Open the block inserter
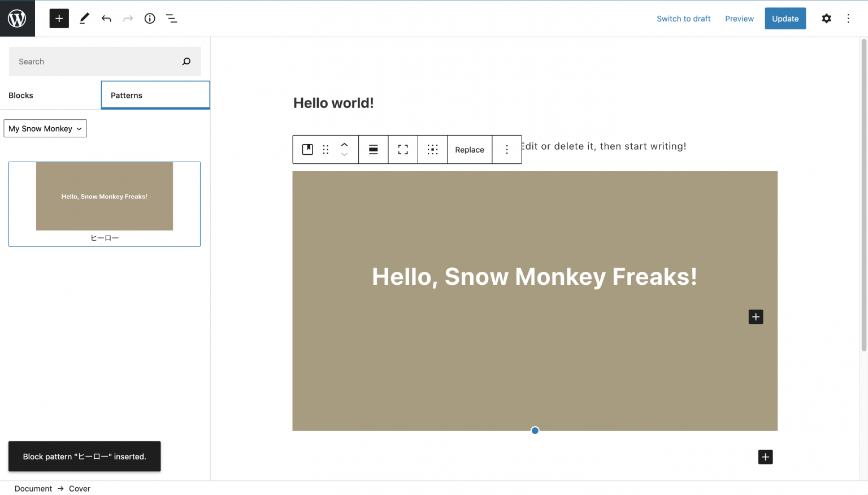This screenshot has height=495, width=868. click(x=59, y=18)
